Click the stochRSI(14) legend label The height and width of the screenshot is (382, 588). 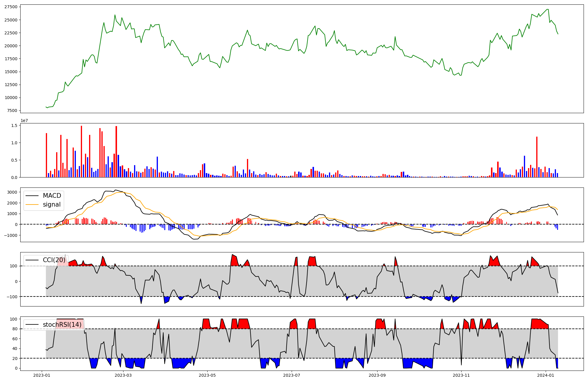coord(62,325)
